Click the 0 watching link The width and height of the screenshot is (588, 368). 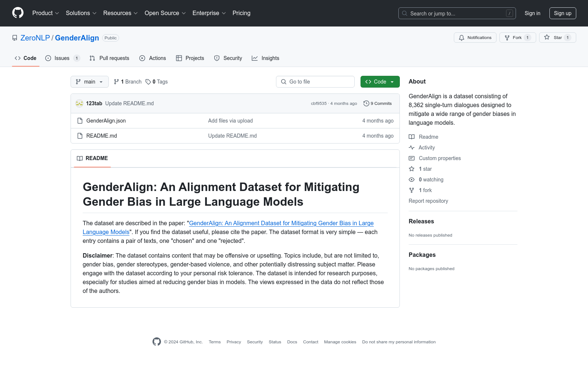pyautogui.click(x=426, y=180)
